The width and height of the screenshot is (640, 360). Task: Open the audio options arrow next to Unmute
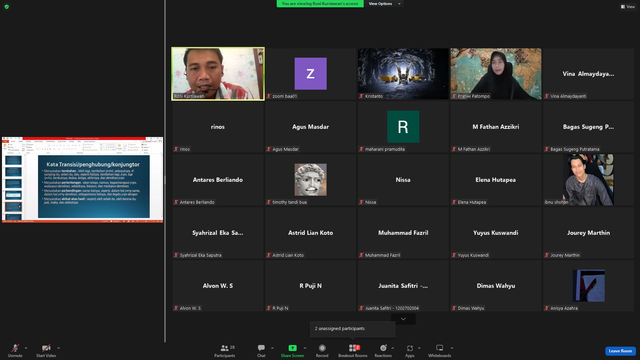[26, 348]
